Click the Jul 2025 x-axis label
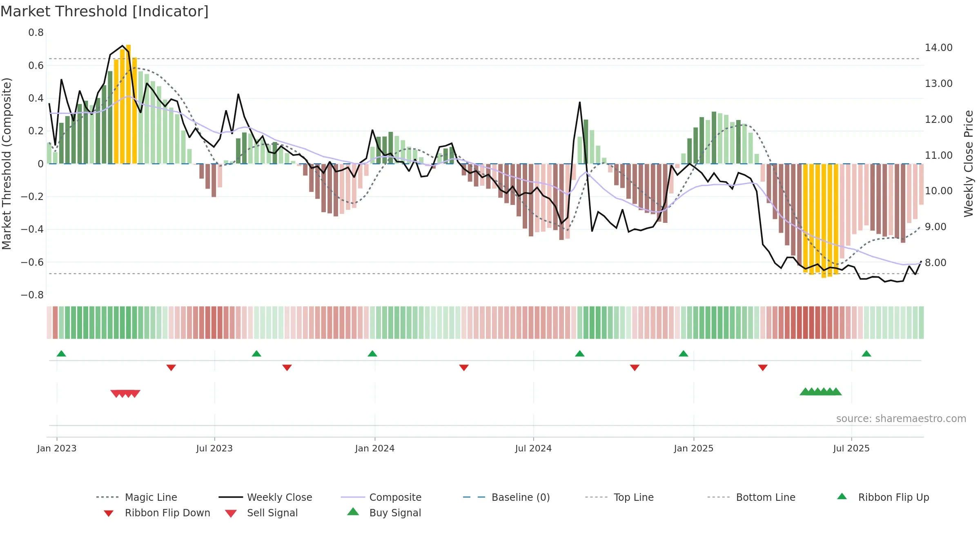980x551 pixels. [851, 448]
